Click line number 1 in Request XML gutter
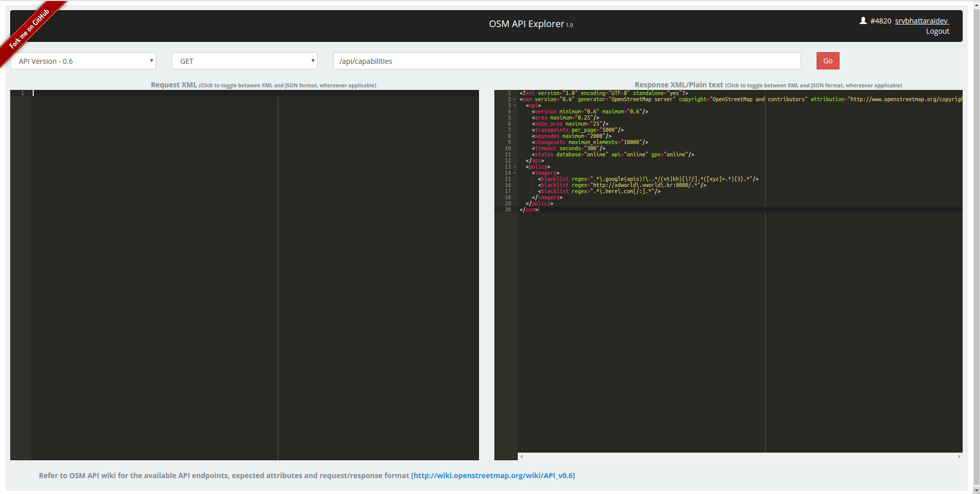Viewport: 980px width, 494px height. click(22, 93)
